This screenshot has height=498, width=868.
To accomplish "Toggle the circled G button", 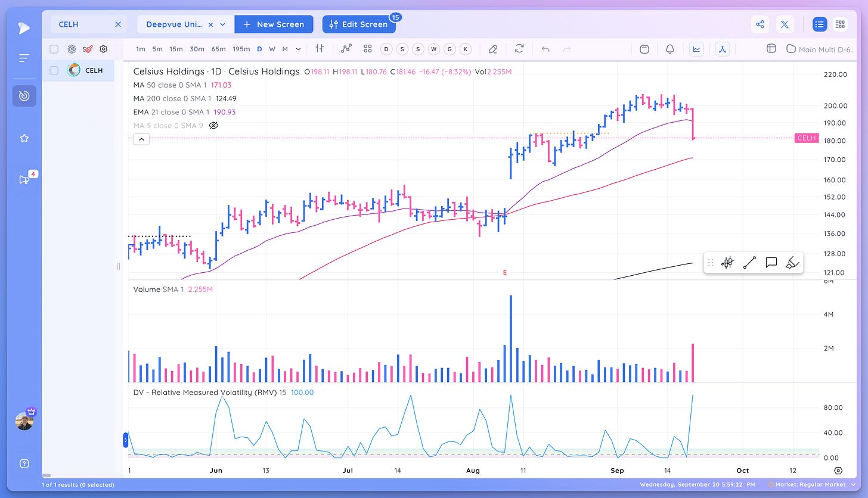I will [449, 49].
